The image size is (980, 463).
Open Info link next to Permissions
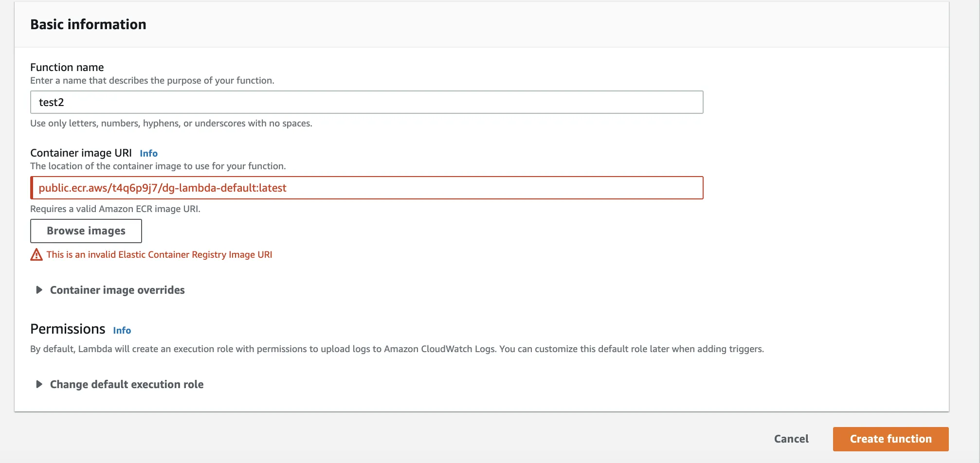pos(122,330)
